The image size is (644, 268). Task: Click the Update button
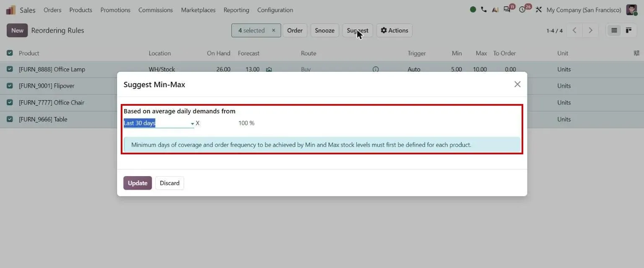(x=138, y=183)
